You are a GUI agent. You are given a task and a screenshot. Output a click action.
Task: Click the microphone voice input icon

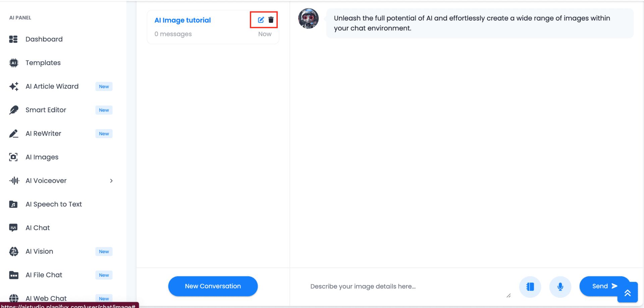(x=560, y=287)
